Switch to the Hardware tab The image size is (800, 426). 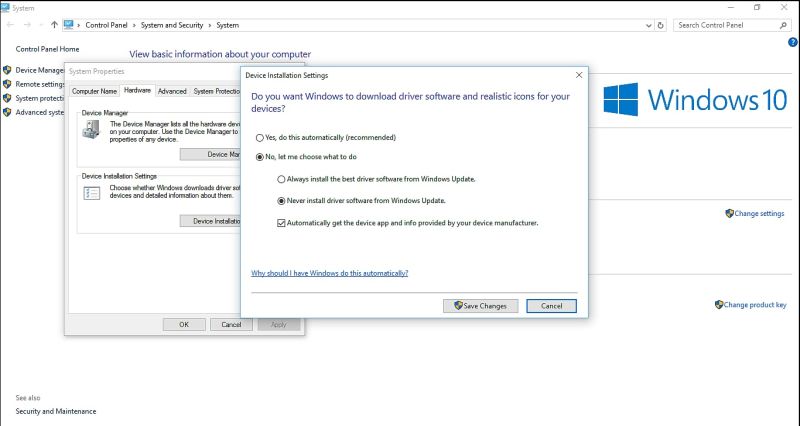pyautogui.click(x=137, y=90)
